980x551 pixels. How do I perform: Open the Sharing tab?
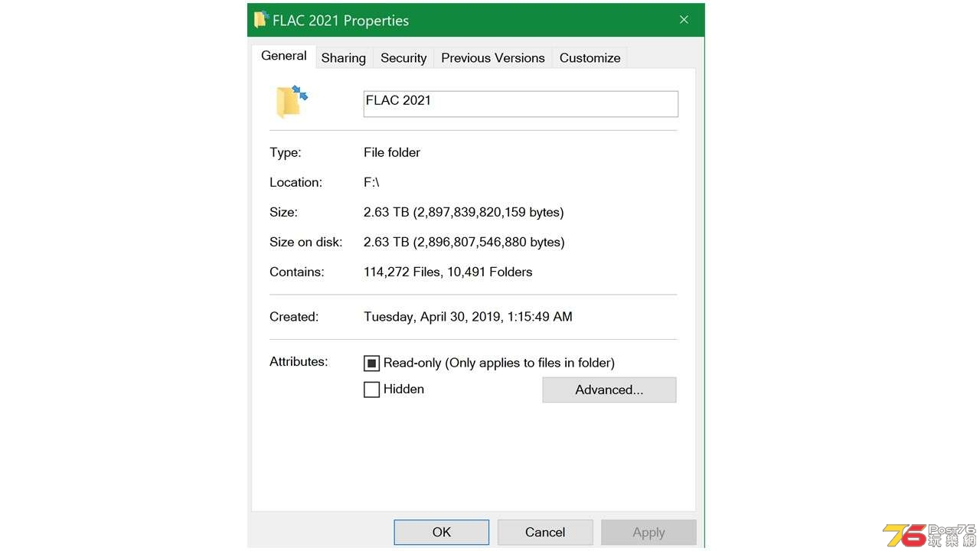[x=343, y=57]
